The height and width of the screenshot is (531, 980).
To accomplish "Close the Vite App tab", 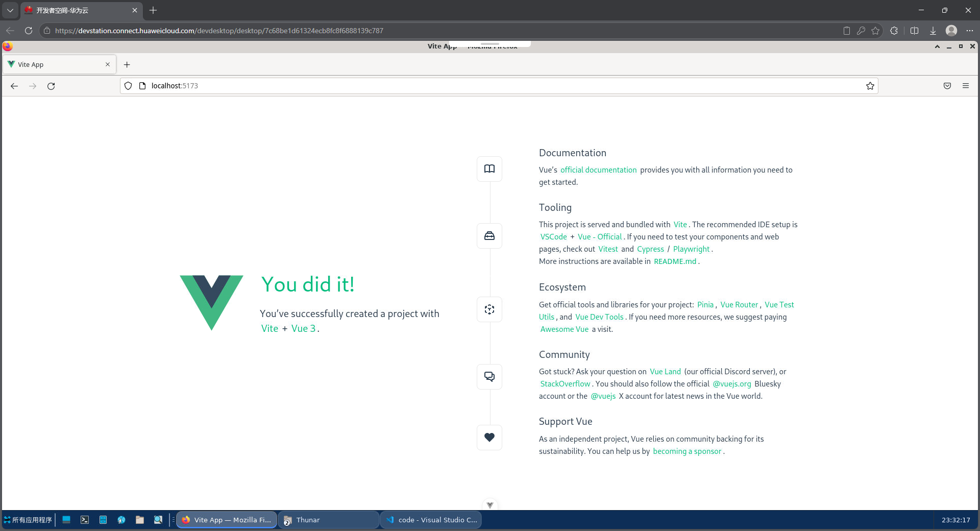I will [x=108, y=64].
